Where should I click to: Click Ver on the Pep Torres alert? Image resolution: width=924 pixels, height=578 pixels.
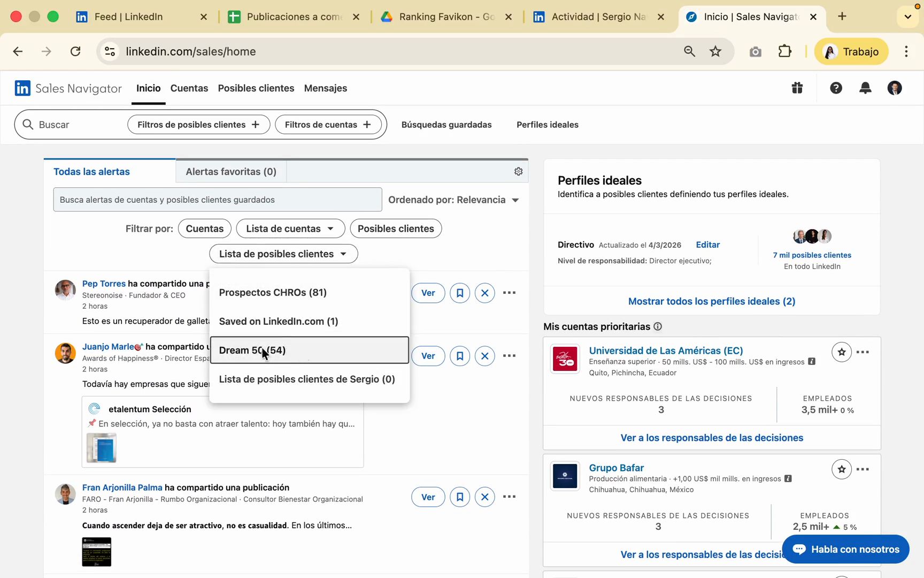coord(428,293)
